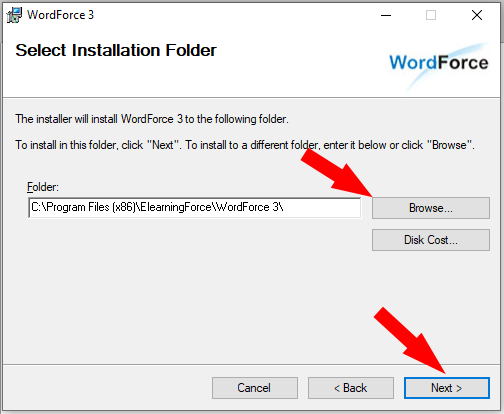Click the WordForce 3 window title text
Screen dimensions: 504x414
click(x=61, y=15)
